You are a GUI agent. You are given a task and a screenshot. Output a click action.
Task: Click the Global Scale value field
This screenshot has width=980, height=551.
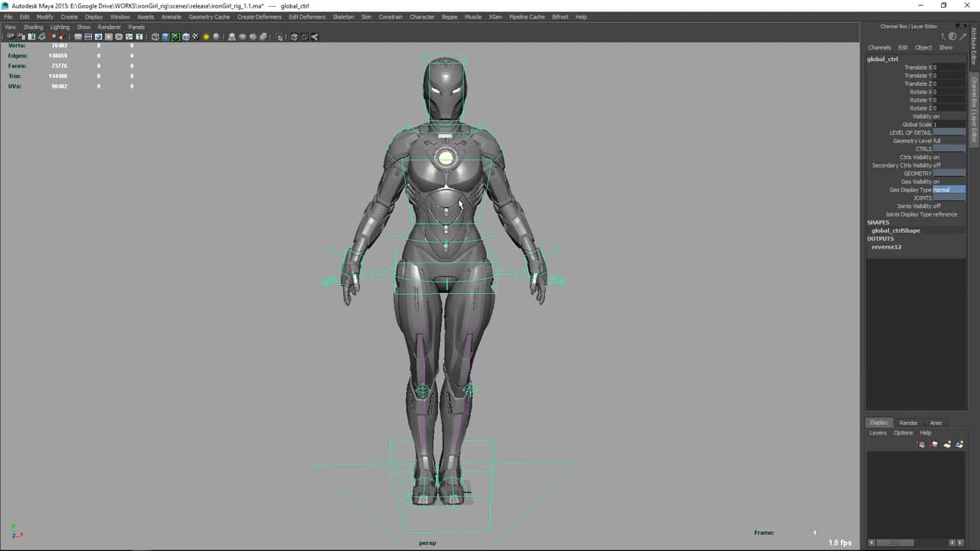[949, 125]
